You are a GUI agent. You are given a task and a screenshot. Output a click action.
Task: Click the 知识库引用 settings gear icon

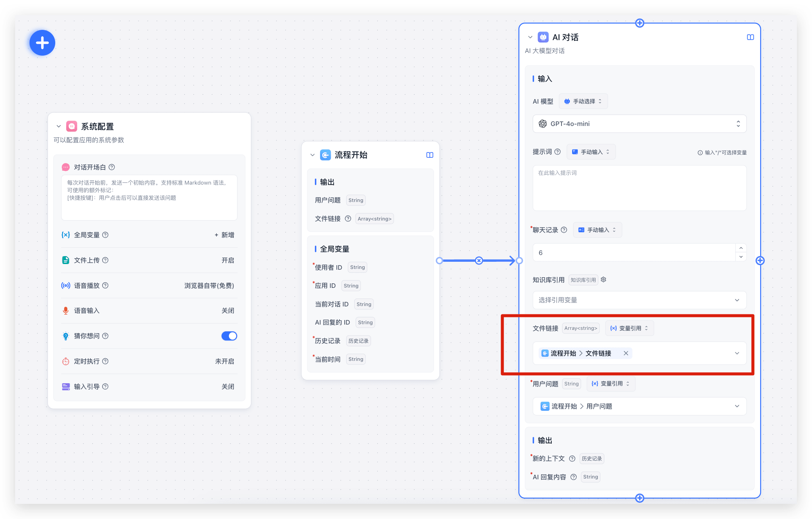tap(604, 280)
